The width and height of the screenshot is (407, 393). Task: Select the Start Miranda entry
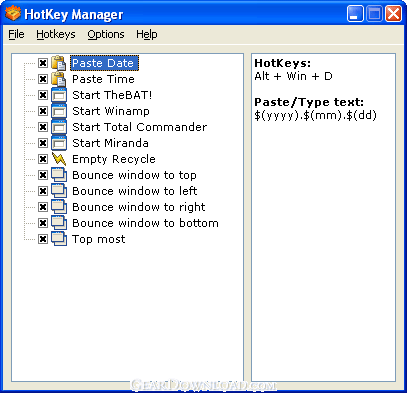click(110, 143)
